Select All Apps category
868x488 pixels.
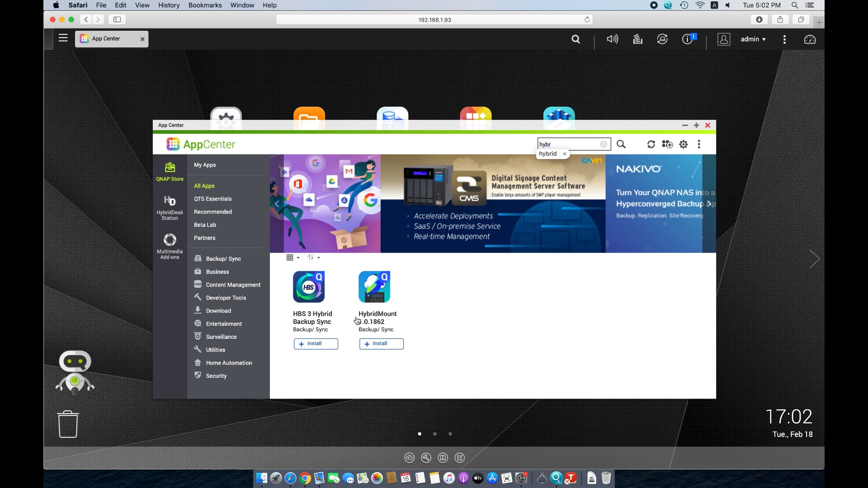(x=204, y=186)
